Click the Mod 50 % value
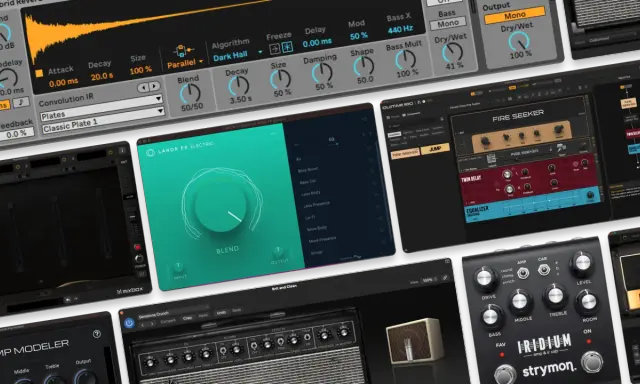The image size is (640, 384). click(359, 36)
